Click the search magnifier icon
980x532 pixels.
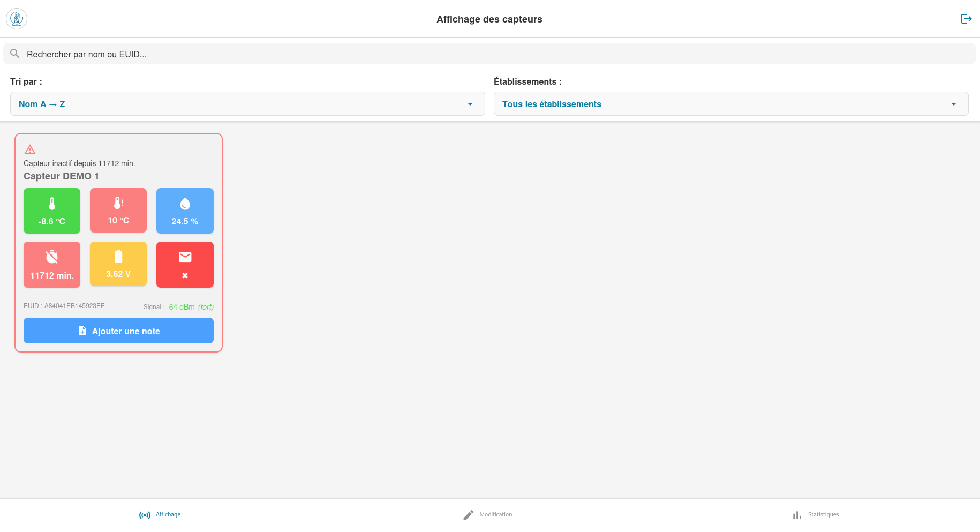15,54
